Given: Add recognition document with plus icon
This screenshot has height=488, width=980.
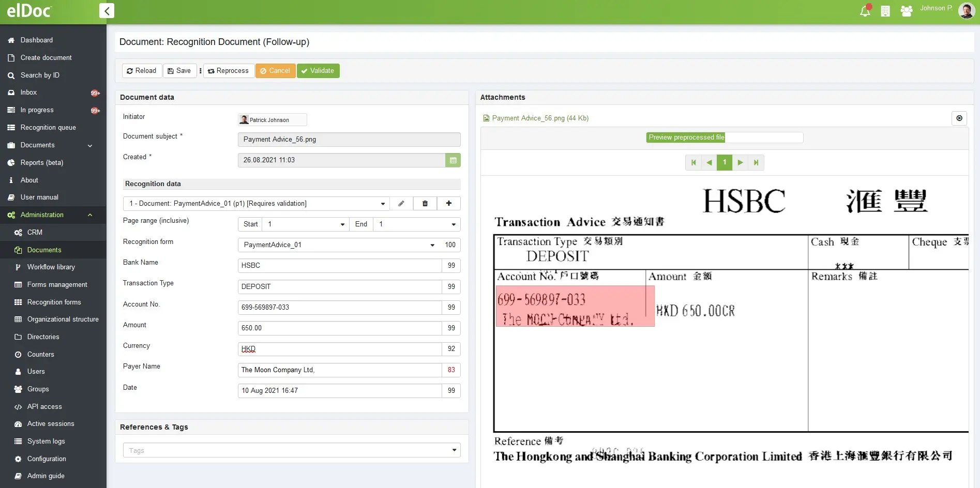Looking at the screenshot, I should tap(449, 204).
